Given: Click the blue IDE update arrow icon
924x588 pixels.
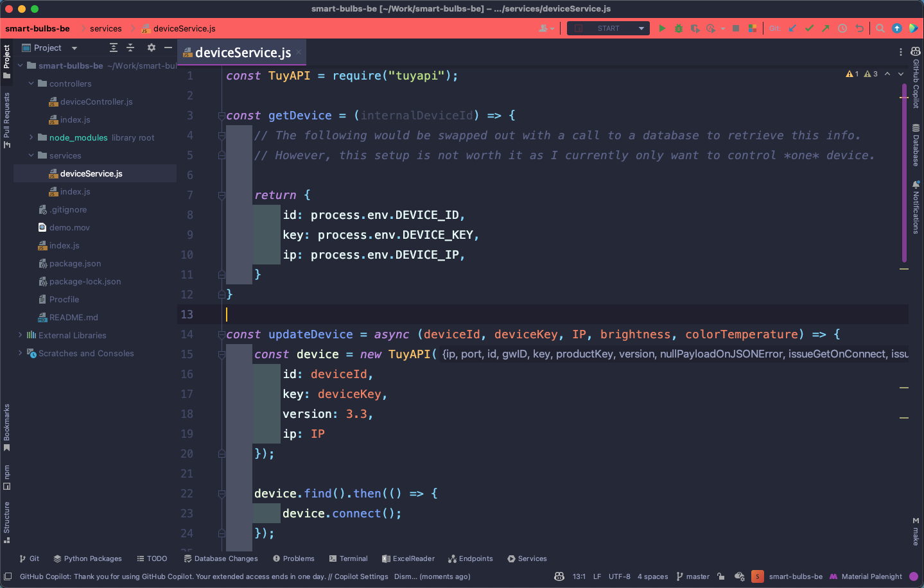Looking at the screenshot, I should 897,28.
